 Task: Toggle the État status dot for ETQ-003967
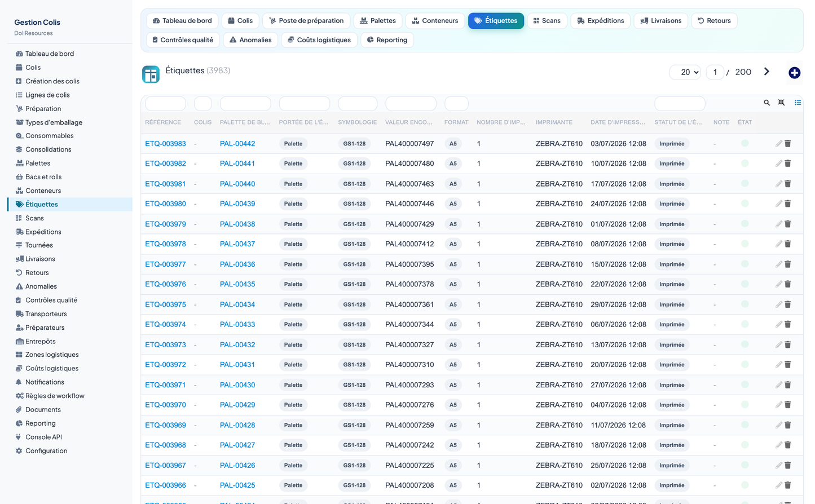point(745,465)
